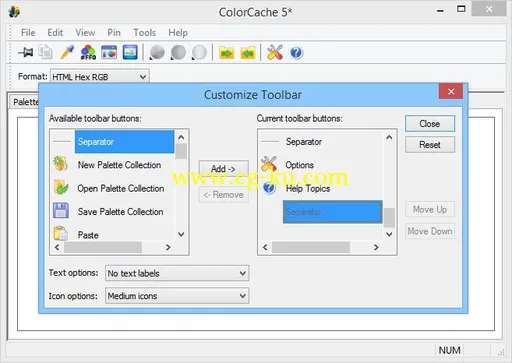Click right arrow of current list horizontal scrollbar
This screenshot has width=512, height=363.
coord(376,247)
